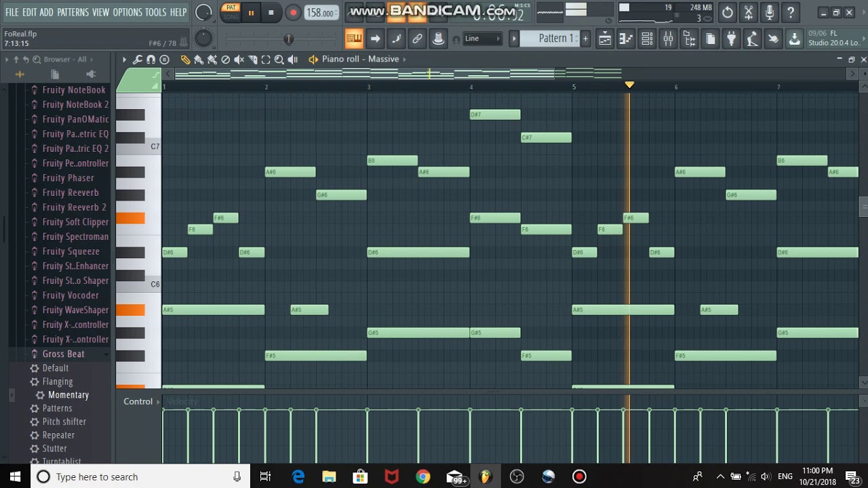
Task: Show hidden system tray icons chevron
Action: pyautogui.click(x=720, y=476)
